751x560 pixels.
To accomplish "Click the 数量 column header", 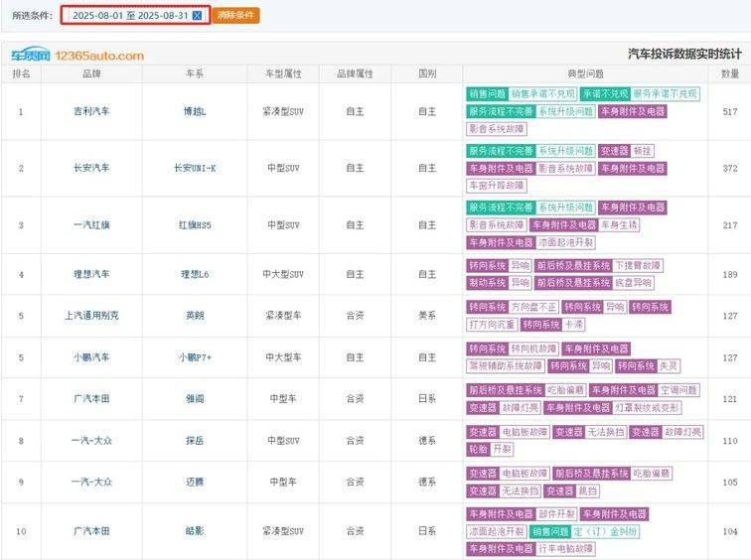I will [730, 73].
